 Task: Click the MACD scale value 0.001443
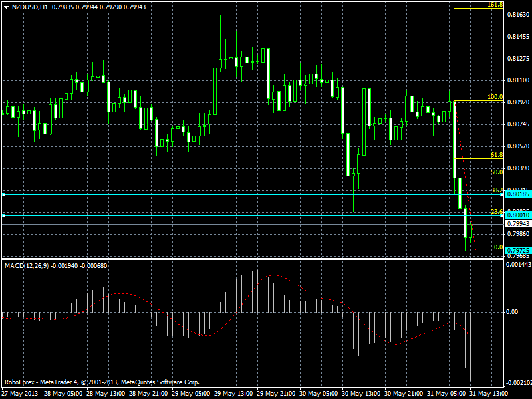518,264
